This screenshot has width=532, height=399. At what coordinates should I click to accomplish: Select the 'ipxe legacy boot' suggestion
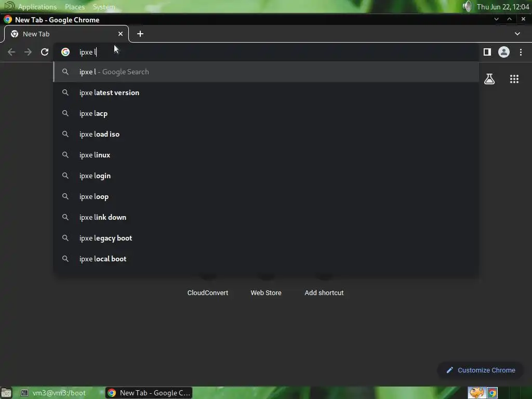(x=266, y=238)
